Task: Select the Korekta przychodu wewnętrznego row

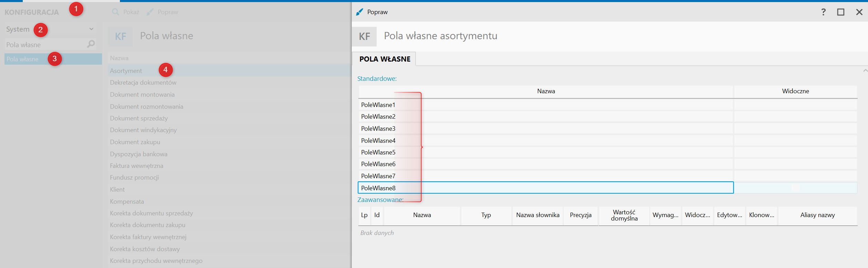Action: pyautogui.click(x=229, y=261)
